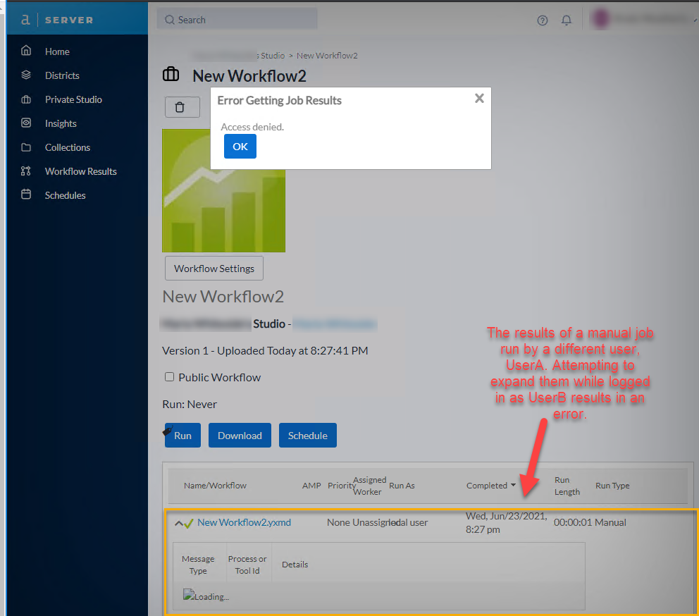Click the notifications bell icon

[x=567, y=20]
